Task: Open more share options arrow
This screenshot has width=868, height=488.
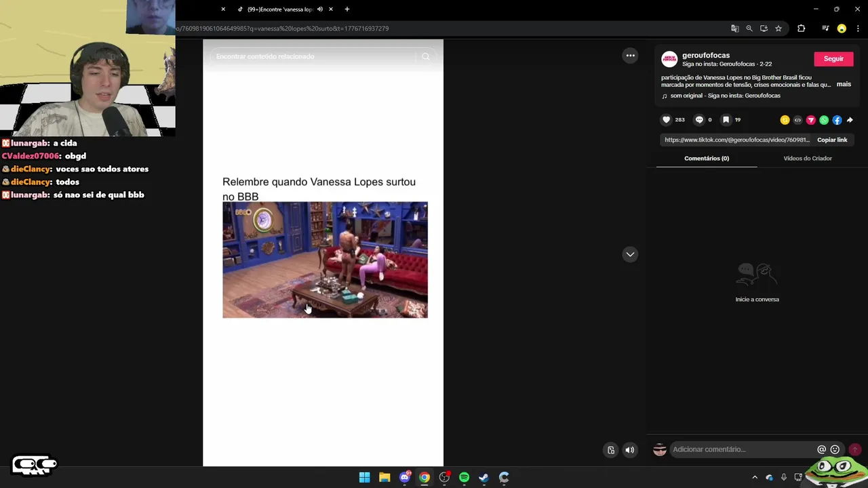Action: pos(850,120)
